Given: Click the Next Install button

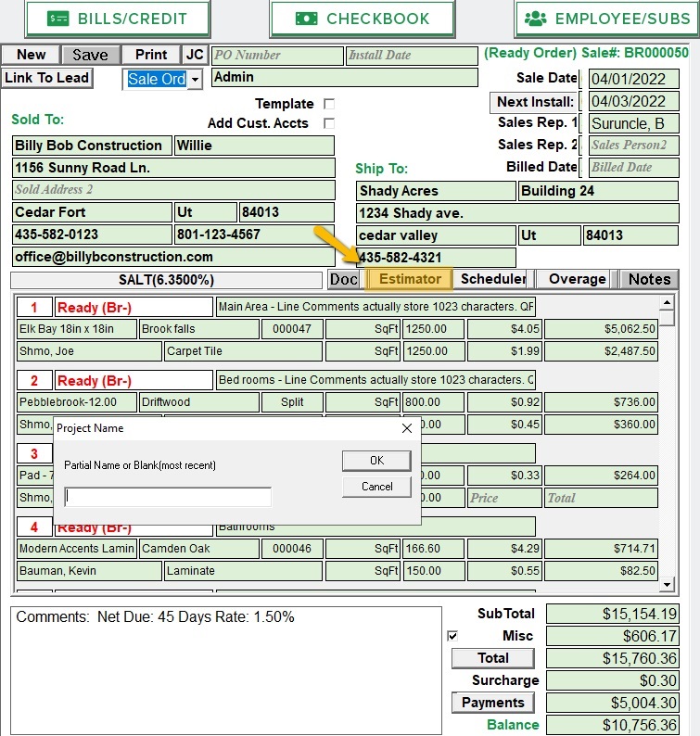Looking at the screenshot, I should (535, 102).
